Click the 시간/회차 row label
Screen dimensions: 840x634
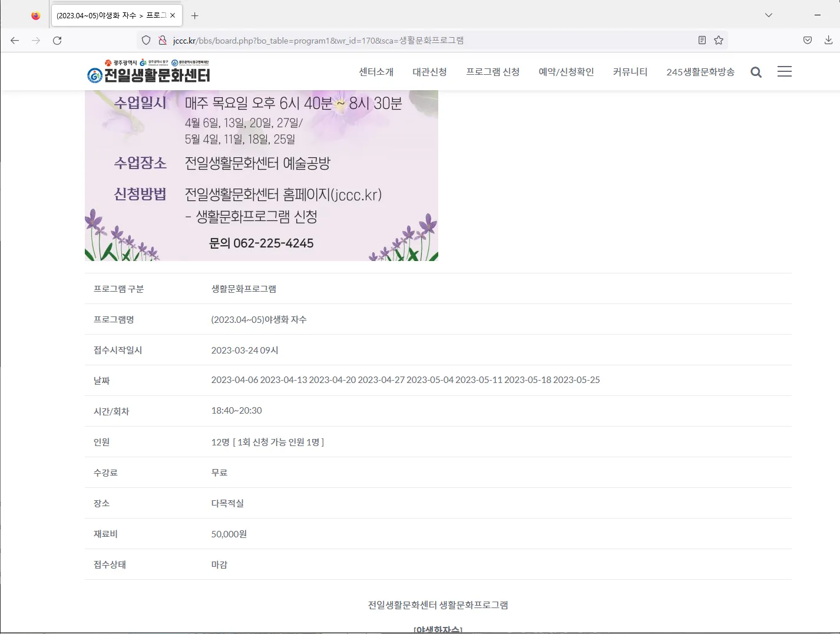coord(111,411)
